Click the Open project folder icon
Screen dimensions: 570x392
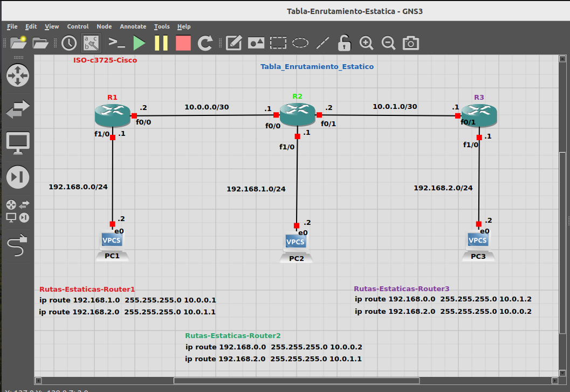coord(40,43)
